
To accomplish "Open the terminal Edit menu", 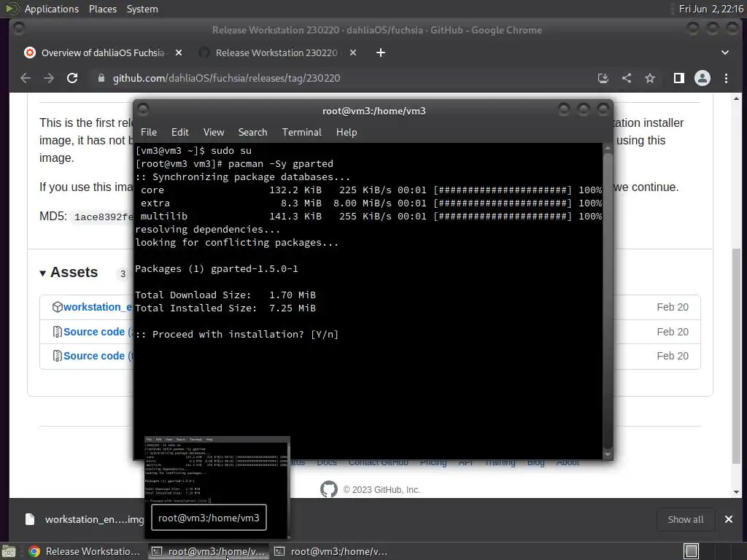I will click(x=179, y=133).
